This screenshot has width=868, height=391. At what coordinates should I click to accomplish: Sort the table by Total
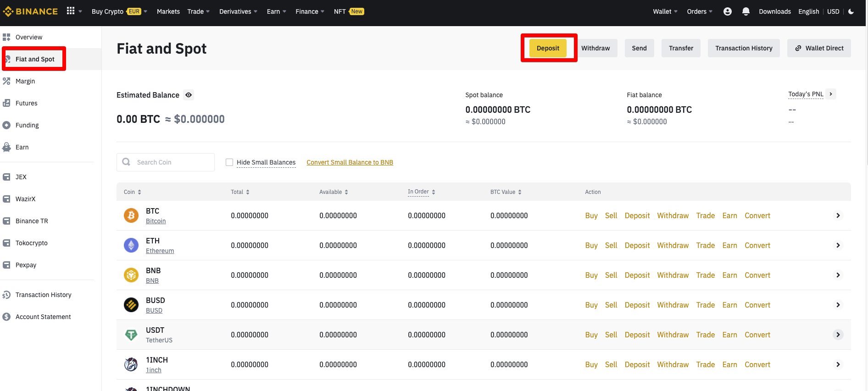[x=240, y=192]
